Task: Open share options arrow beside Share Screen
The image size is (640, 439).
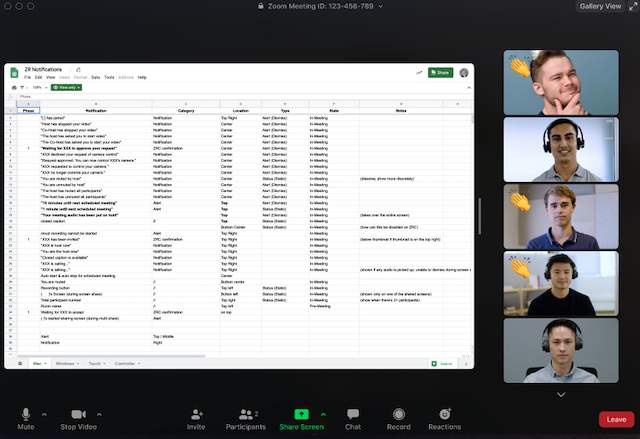Action: tap(323, 415)
